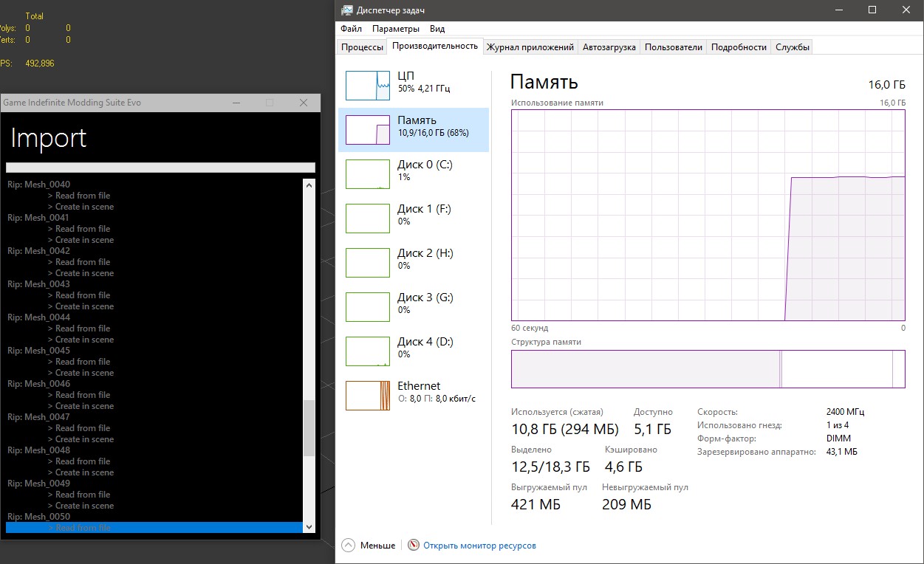Click scroll-down arrow in Import log

tap(309, 527)
